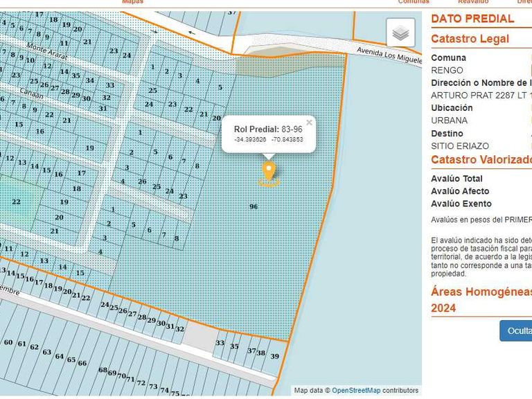Image resolution: width=532 pixels, height=399 pixels.
Task: Click the Catastro Legal section heading
Action: (470, 39)
